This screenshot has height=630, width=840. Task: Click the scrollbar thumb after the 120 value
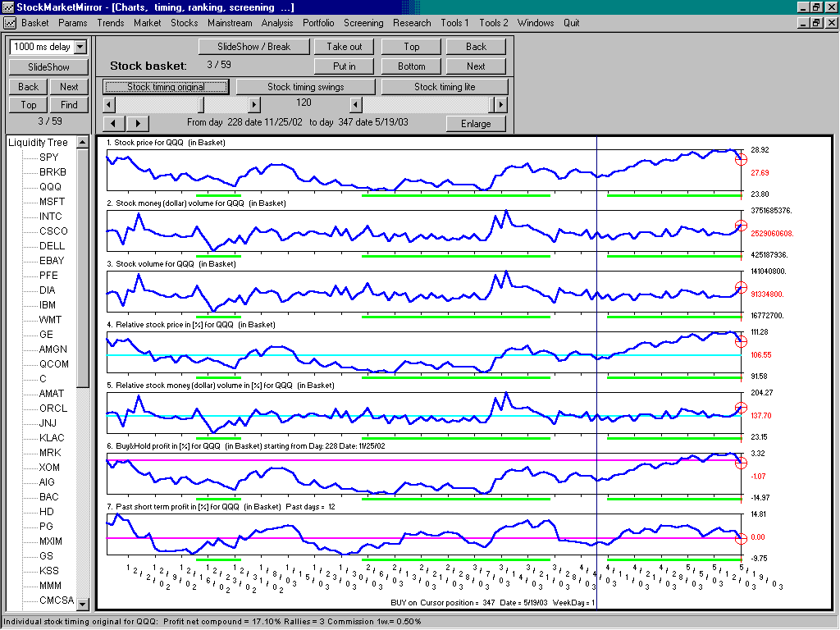492,104
